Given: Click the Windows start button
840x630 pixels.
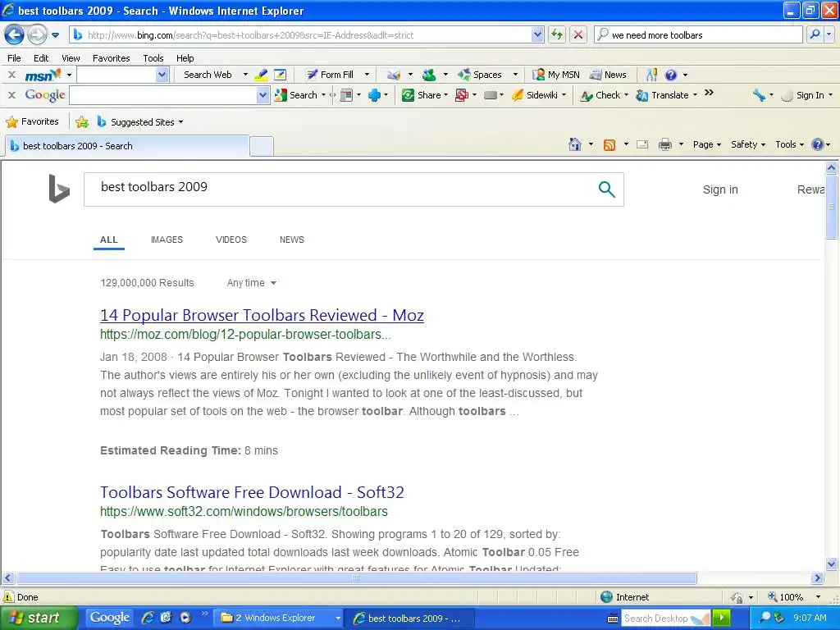Looking at the screenshot, I should tap(39, 618).
